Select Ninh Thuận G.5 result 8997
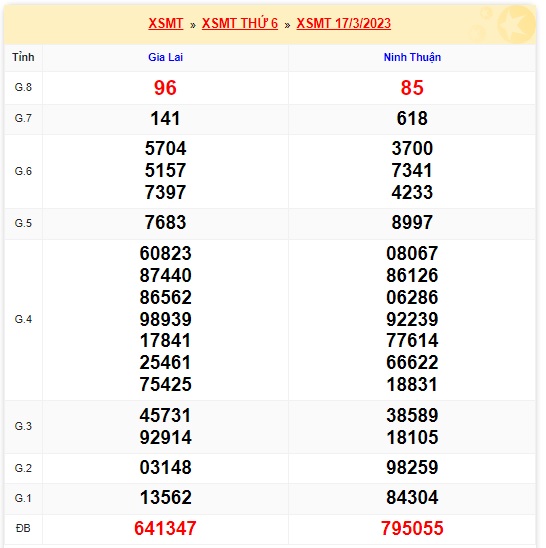Image resolution: width=546 pixels, height=548 pixels. click(x=412, y=223)
